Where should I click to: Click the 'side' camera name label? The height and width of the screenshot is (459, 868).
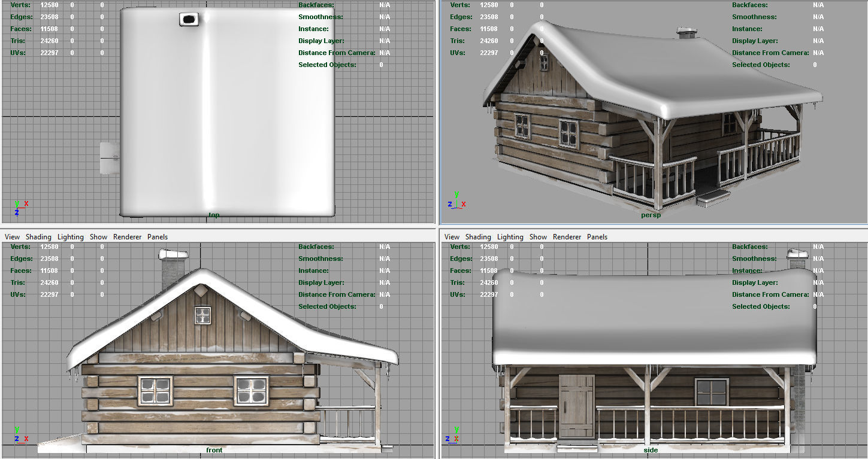pyautogui.click(x=651, y=450)
